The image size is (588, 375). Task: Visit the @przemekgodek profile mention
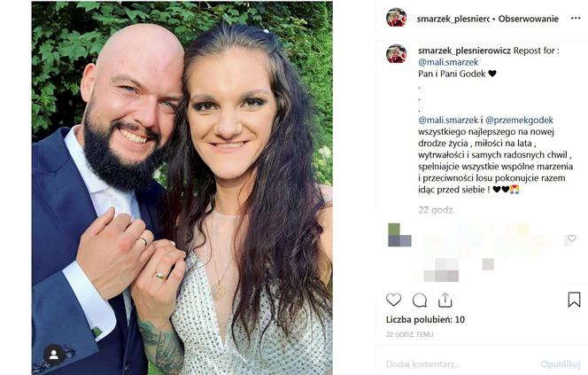click(519, 120)
